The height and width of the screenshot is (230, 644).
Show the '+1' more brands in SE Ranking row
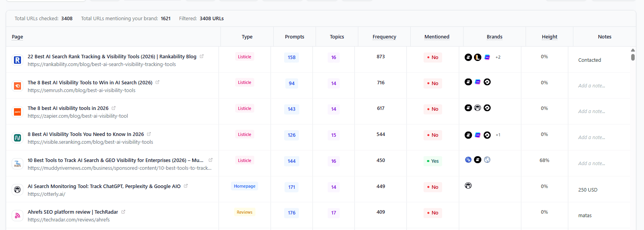click(498, 135)
